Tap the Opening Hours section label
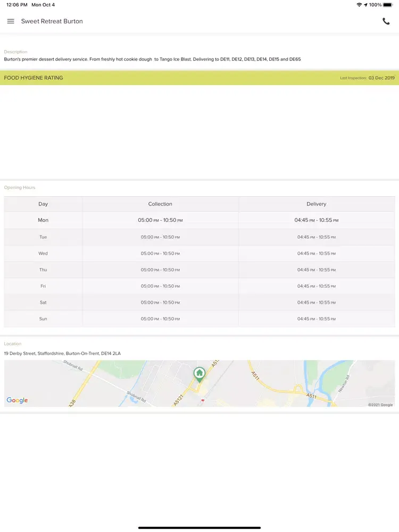399x532 pixels. pyautogui.click(x=19, y=187)
